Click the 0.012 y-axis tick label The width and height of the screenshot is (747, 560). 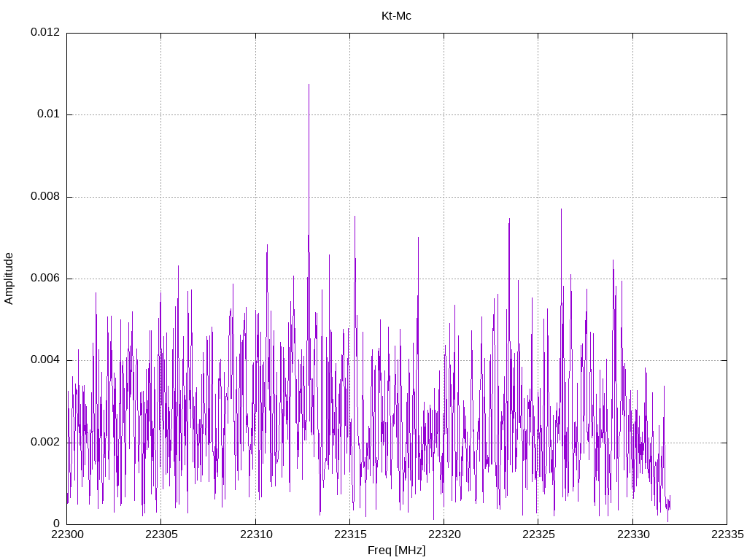(45, 32)
